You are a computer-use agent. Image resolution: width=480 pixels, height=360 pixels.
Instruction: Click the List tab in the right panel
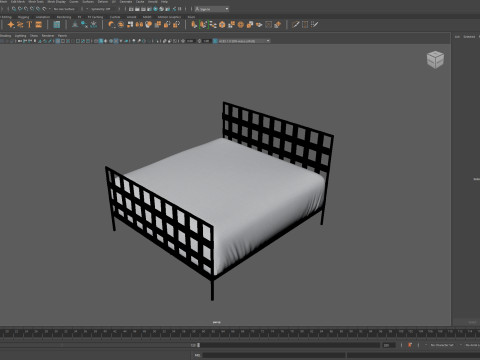[x=457, y=37]
